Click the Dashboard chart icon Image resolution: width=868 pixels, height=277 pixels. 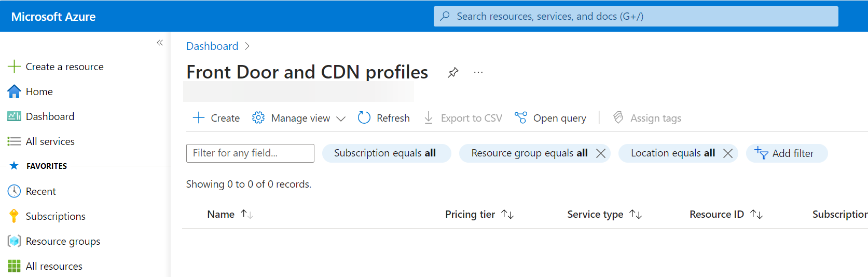tap(14, 116)
